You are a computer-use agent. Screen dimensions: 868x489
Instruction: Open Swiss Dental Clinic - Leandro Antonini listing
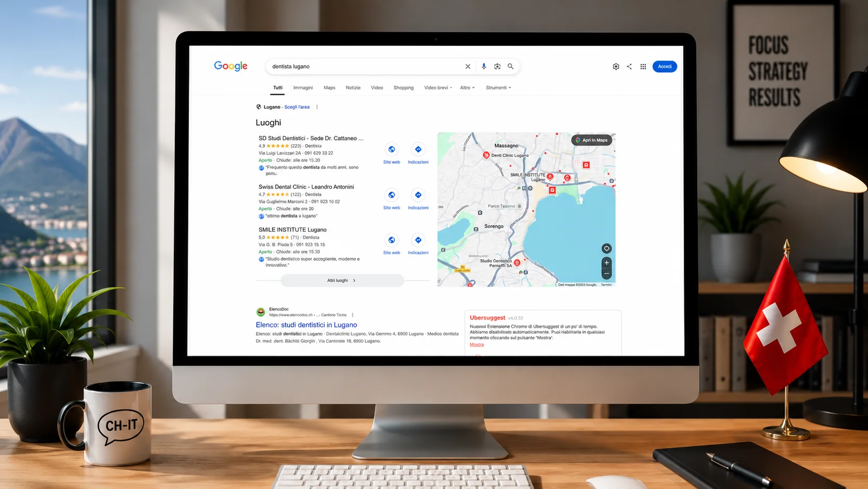(306, 187)
